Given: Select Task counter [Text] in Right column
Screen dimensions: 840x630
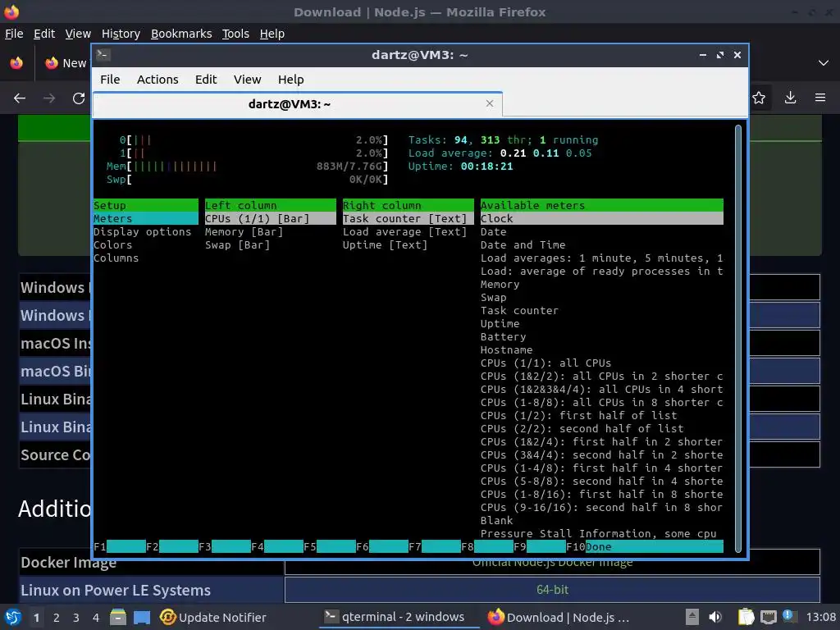Looking at the screenshot, I should (409, 218).
